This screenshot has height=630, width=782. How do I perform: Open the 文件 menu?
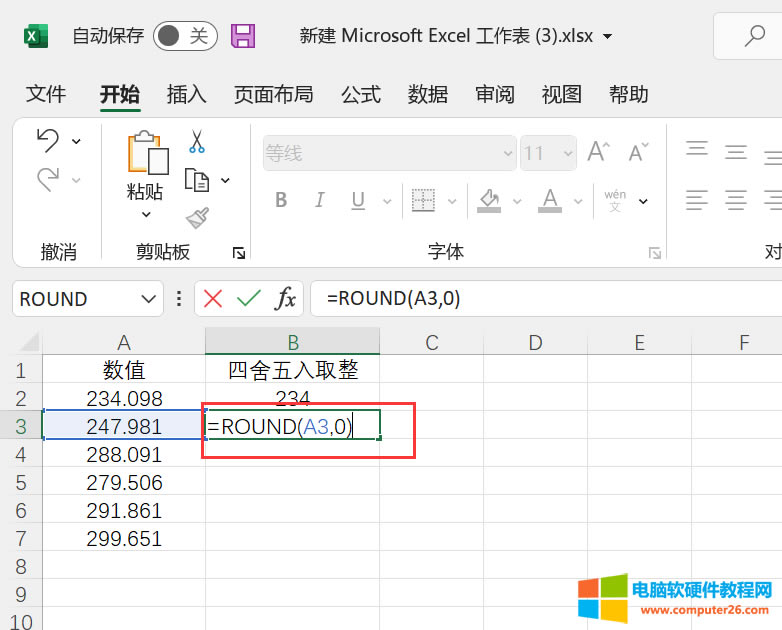click(x=46, y=94)
